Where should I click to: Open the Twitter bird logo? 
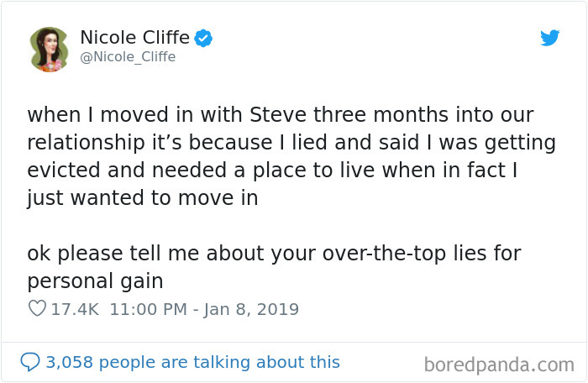(549, 38)
